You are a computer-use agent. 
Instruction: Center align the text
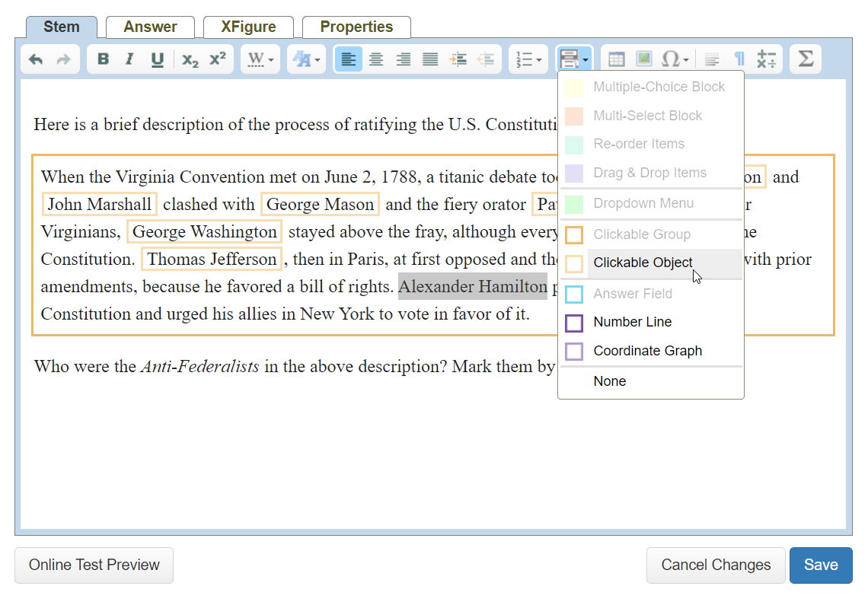click(x=376, y=59)
